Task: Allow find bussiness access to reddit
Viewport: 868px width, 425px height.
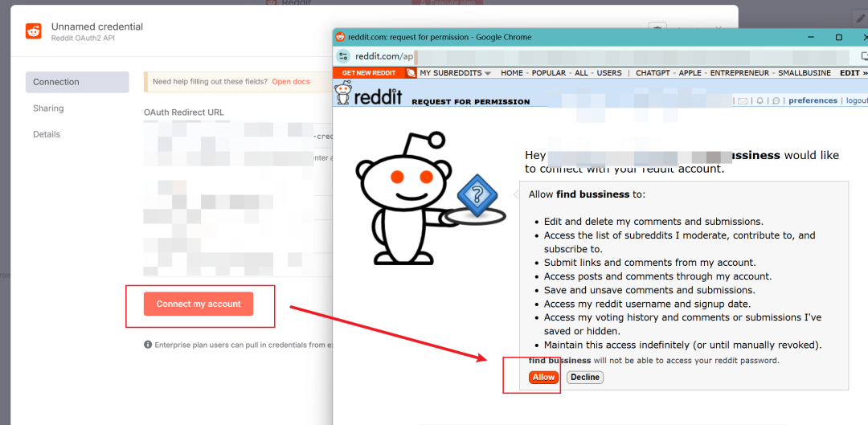Action: pos(543,378)
